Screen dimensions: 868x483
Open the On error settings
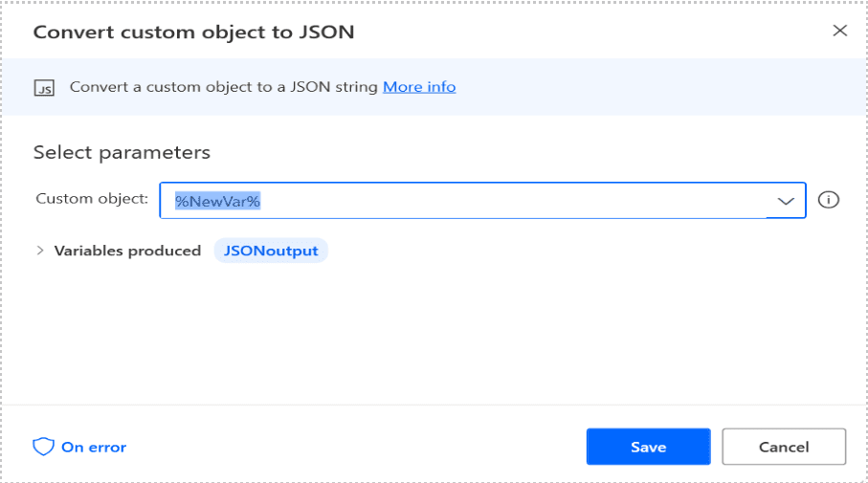pos(94,447)
